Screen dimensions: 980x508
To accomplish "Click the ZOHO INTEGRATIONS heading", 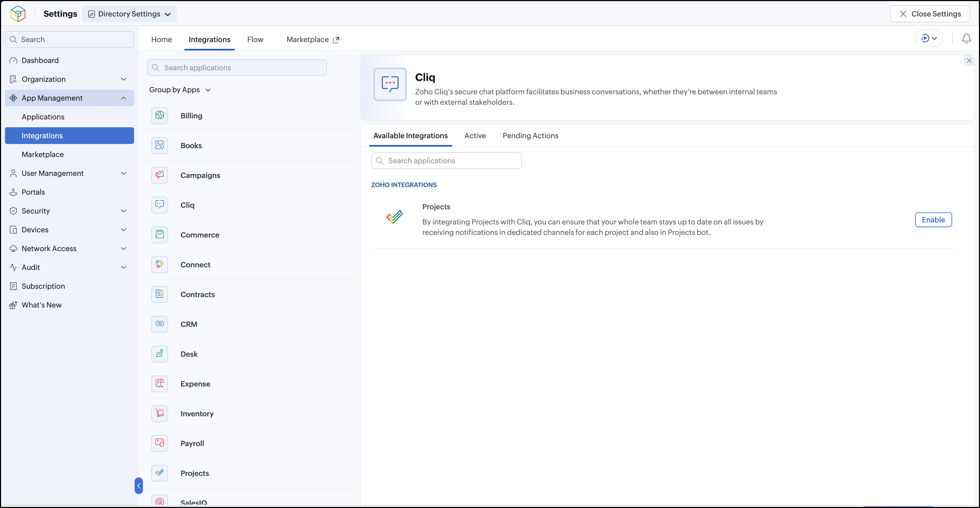I will [x=404, y=185].
